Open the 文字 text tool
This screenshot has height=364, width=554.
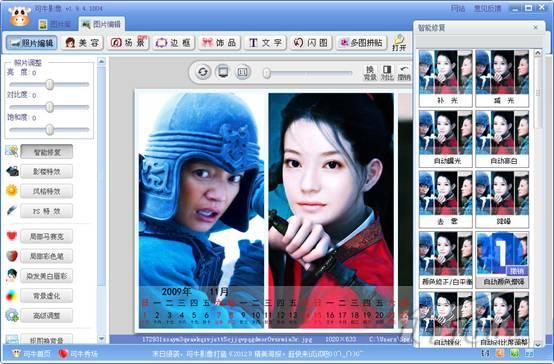265,43
